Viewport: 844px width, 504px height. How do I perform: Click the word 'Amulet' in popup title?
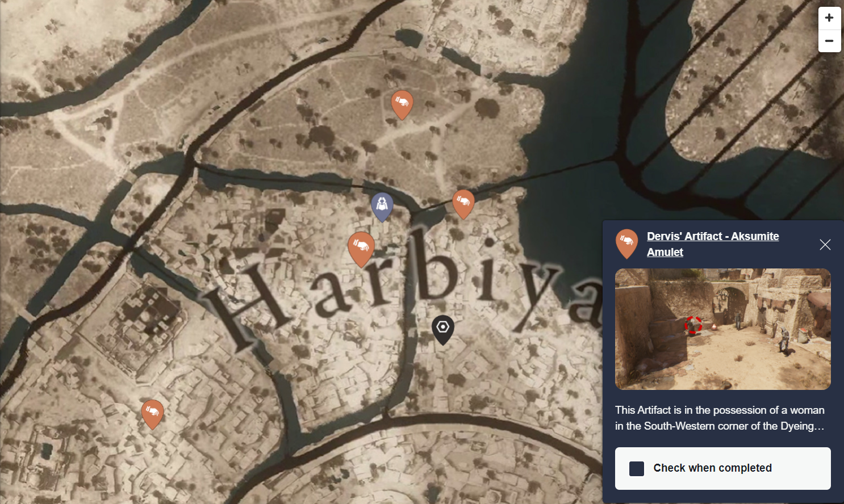pos(665,252)
